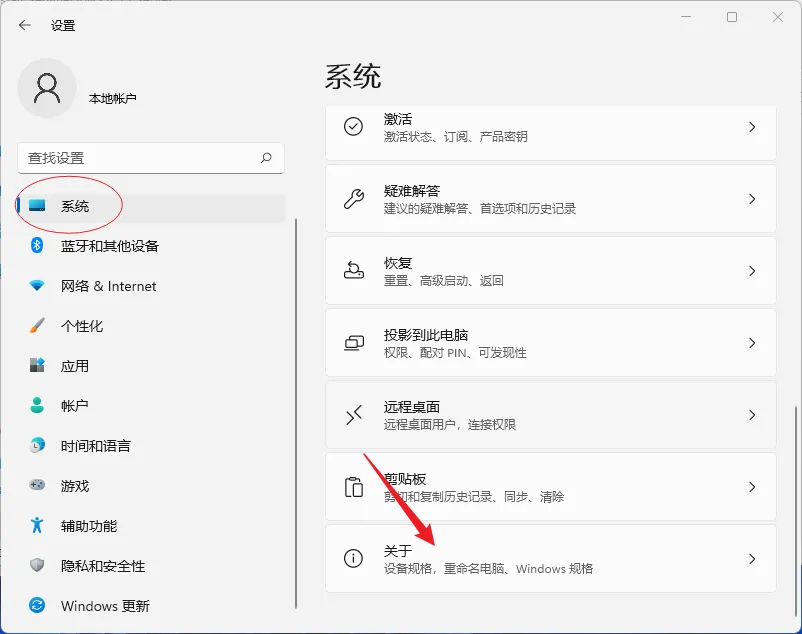Click the 权限、配对 PIN、可发现性 description text
Screen dimensions: 802x634
[x=455, y=353]
